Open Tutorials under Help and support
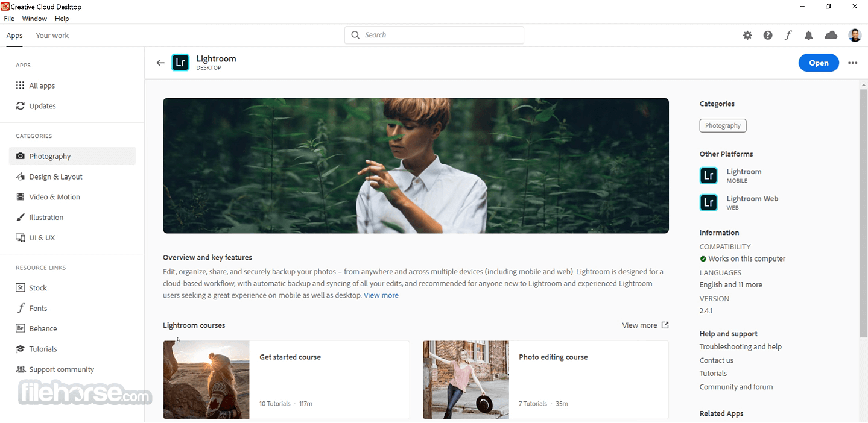The image size is (868, 423). point(713,374)
